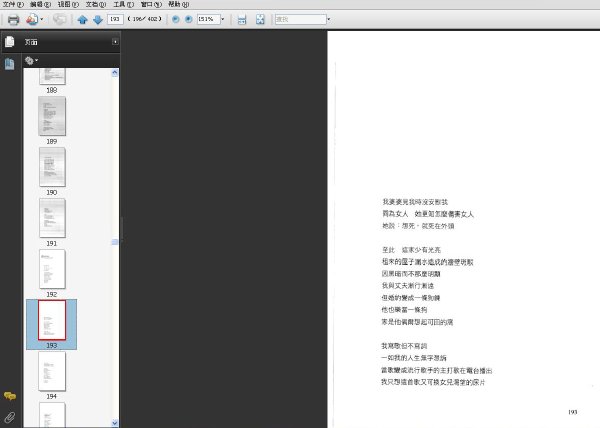Open the 工具 (Tools) menu
This screenshot has width=600, height=428.
[124, 4]
